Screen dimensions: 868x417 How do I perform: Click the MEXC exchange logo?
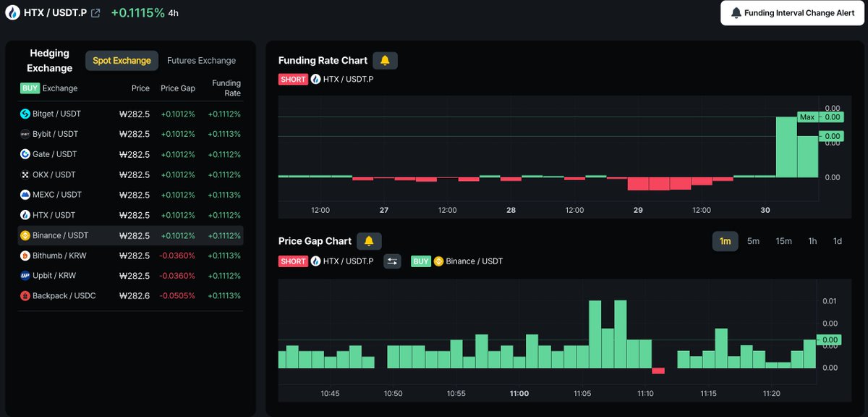pyautogui.click(x=25, y=195)
